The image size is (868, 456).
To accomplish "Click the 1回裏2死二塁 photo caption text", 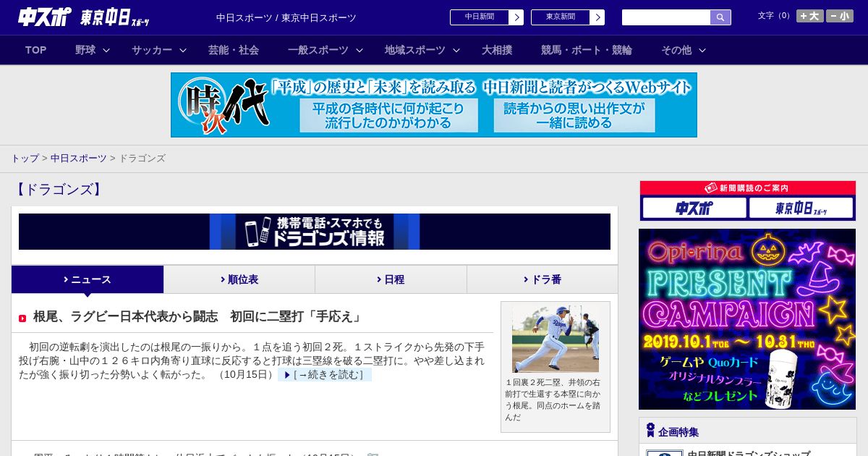I will point(553,400).
